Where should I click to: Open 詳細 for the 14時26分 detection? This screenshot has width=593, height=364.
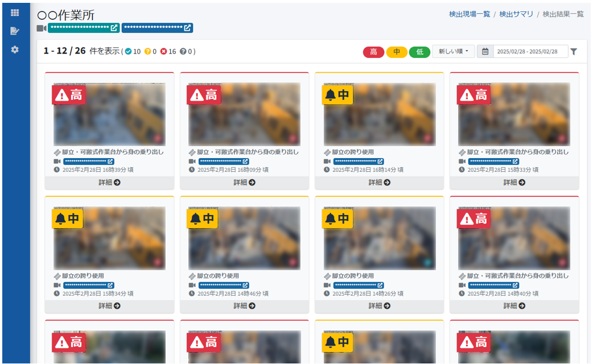click(380, 306)
